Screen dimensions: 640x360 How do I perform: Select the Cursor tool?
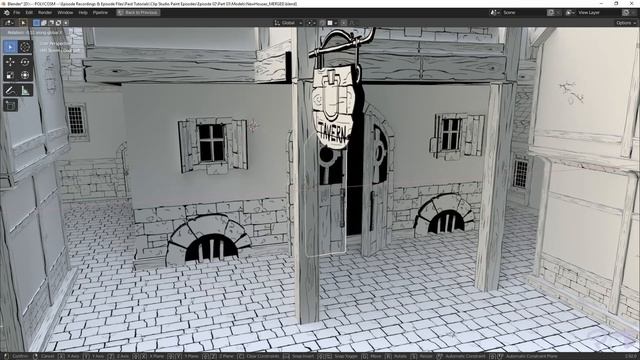(25, 47)
